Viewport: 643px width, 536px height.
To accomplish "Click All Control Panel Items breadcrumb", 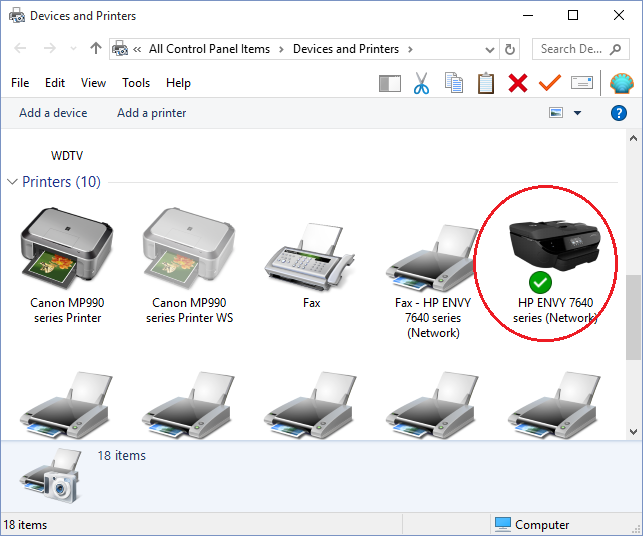I will click(210, 49).
